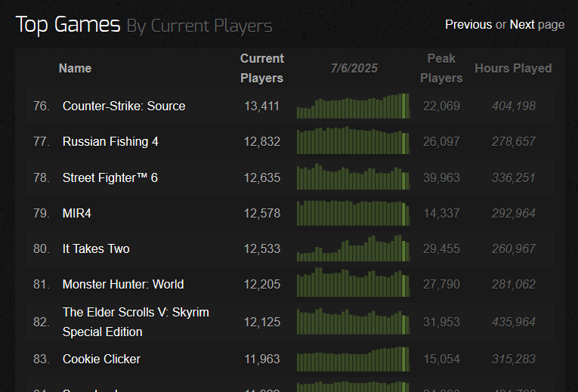This screenshot has height=392, width=578.
Task: Click the Hours Played column header
Action: pos(513,68)
